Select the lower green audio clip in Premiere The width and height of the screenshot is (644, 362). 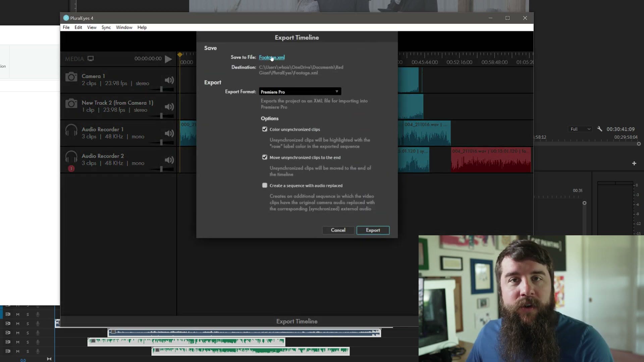click(x=251, y=351)
